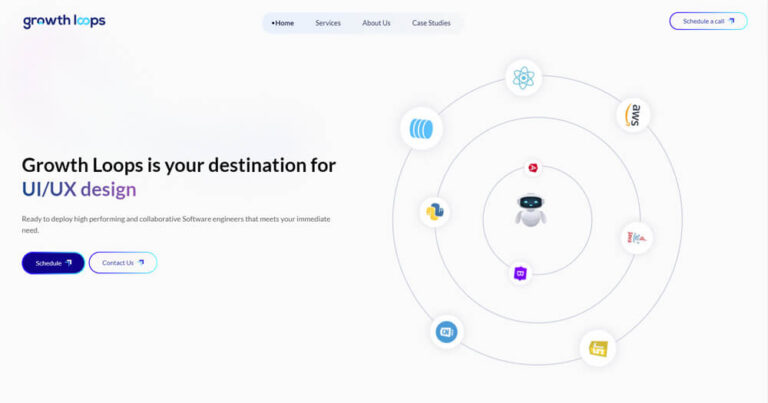Click the robot icon in the orbit center

(531, 209)
